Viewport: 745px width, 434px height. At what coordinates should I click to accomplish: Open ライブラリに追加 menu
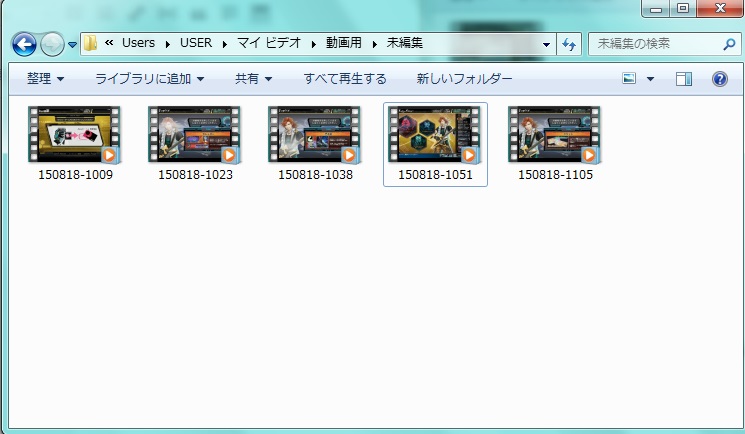tap(150, 79)
